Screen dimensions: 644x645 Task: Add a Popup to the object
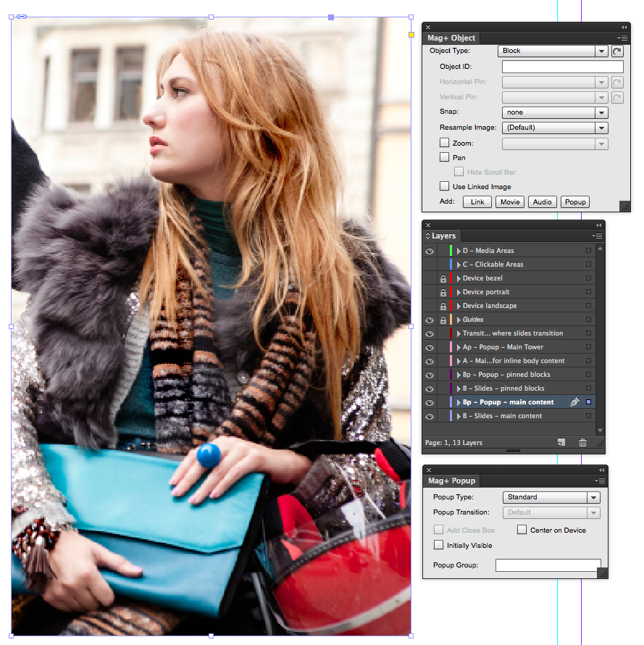(x=575, y=201)
